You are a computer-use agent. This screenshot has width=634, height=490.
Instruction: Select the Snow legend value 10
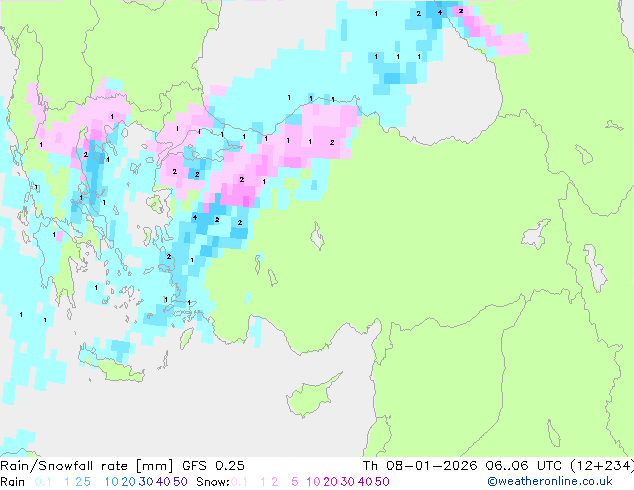click(313, 482)
